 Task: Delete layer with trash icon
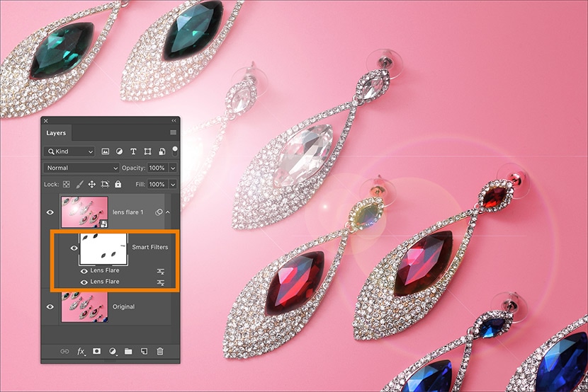[x=160, y=350]
